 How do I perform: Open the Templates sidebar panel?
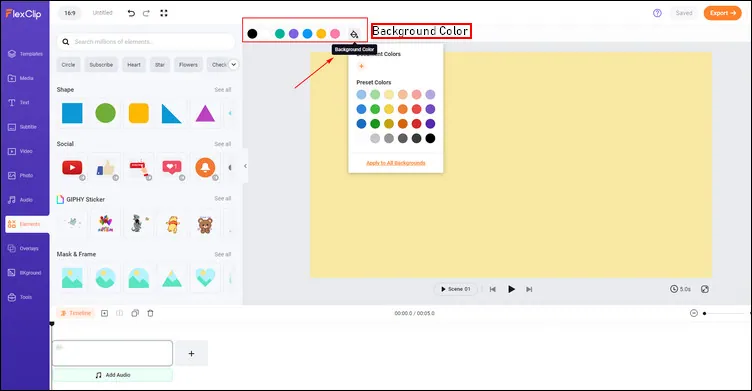point(25,54)
